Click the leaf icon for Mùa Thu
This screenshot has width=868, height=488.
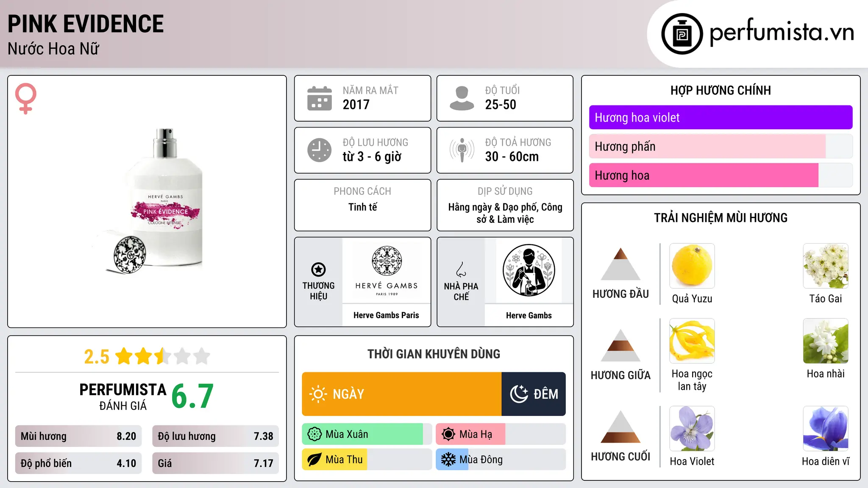314,460
